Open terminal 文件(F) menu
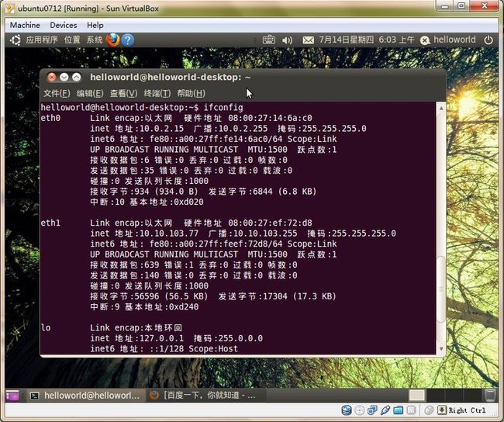Image resolution: width=504 pixels, height=422 pixels. 57,93
